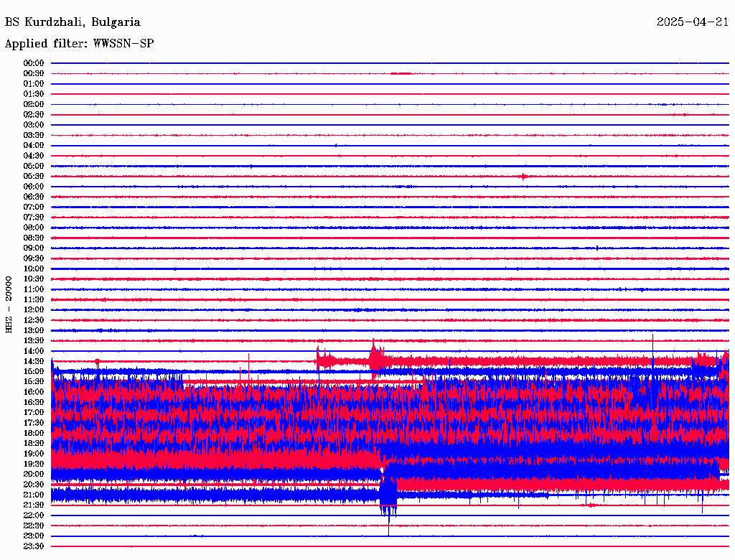Pick the 20:00 time label
This screenshot has height=560, width=735.
pos(34,474)
